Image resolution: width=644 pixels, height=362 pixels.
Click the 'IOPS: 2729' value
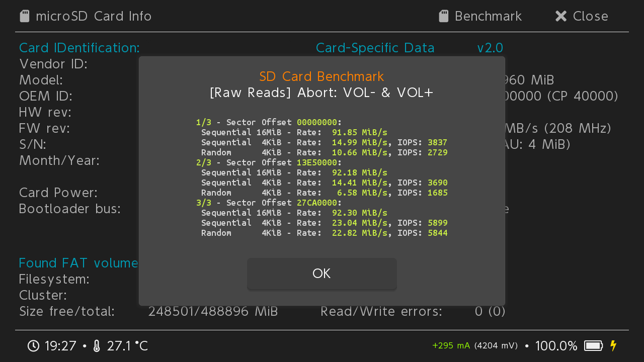[423, 152]
